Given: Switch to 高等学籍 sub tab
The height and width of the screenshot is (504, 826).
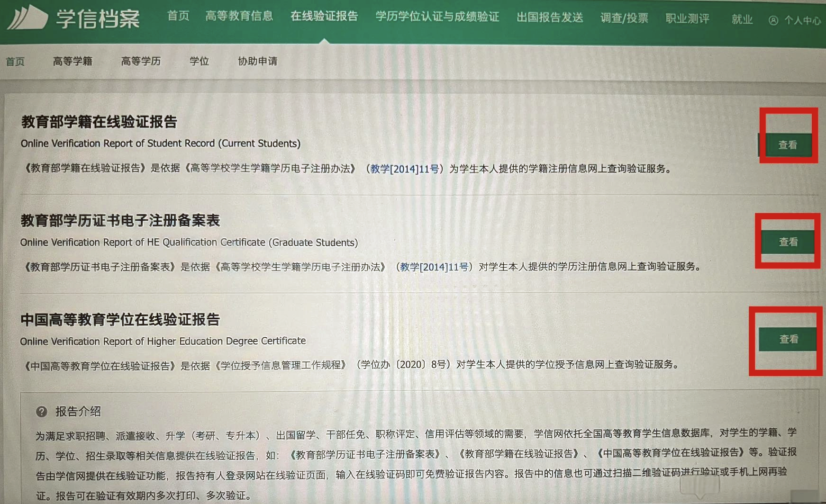Looking at the screenshot, I should [73, 61].
